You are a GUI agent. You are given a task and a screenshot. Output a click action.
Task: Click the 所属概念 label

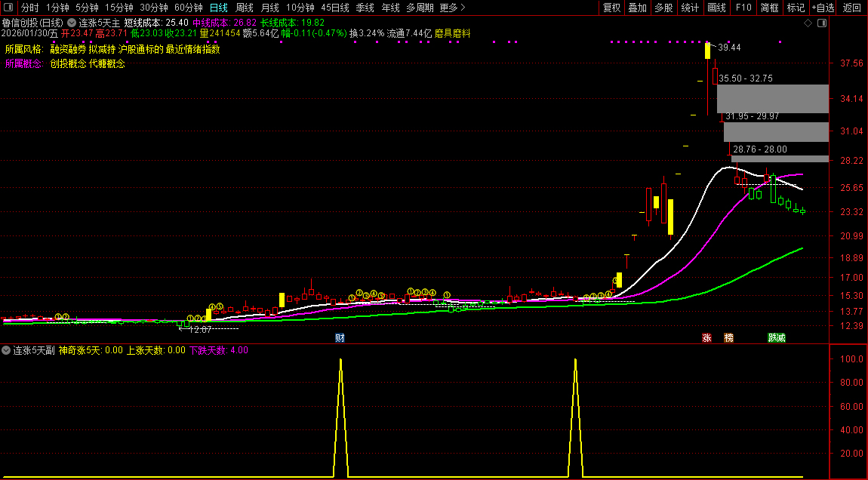click(24, 63)
